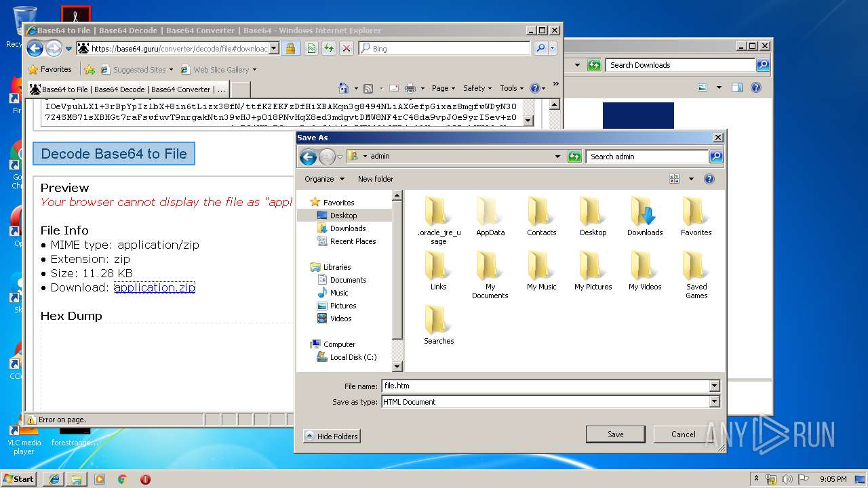Select the Searches folder icon
Viewport: 868px width, 488px height.
click(439, 325)
